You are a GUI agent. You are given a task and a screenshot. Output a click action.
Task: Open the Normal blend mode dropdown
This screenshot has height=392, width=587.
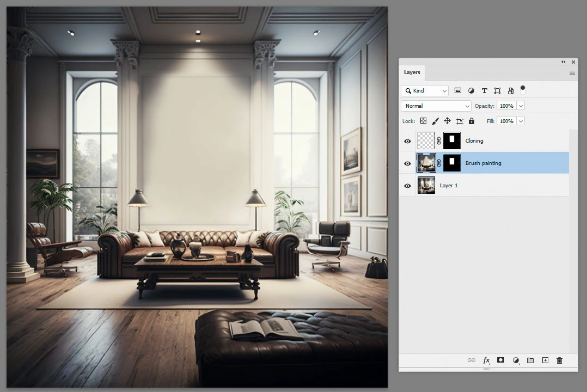coord(436,106)
